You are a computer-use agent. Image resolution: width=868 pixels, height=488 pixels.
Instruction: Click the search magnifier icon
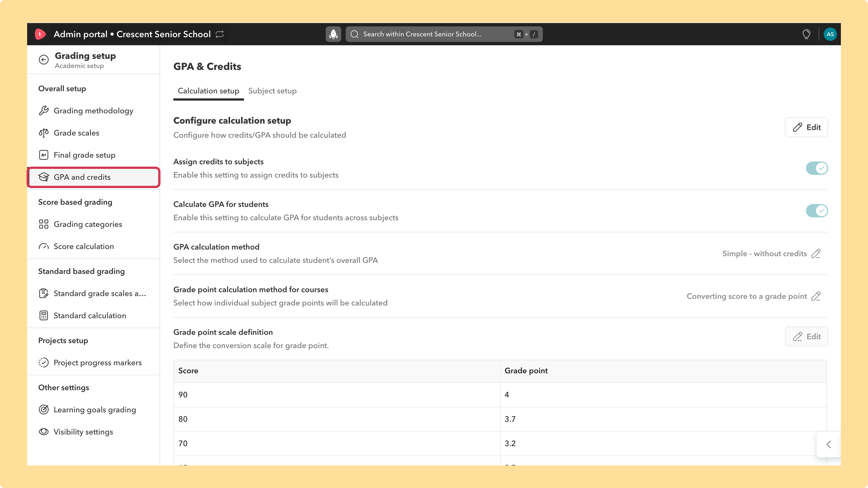pos(354,34)
